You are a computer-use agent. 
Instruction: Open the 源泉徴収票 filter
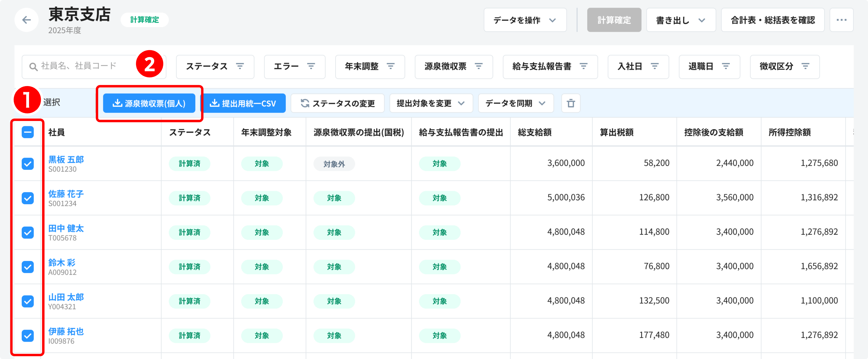tap(454, 66)
